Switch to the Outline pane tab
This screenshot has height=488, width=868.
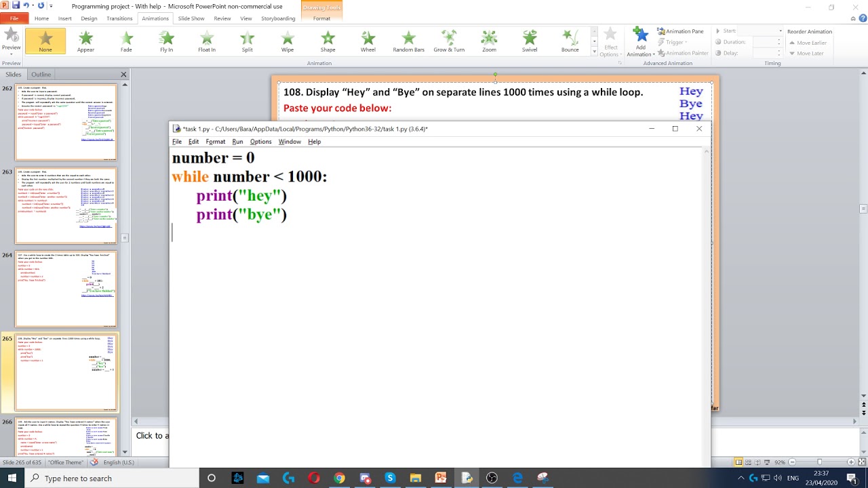tap(41, 75)
